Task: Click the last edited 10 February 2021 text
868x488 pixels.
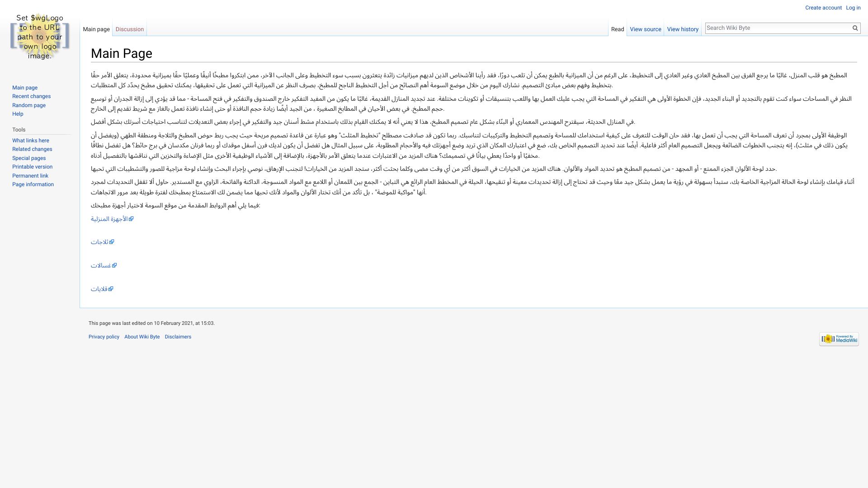Action: (x=151, y=323)
